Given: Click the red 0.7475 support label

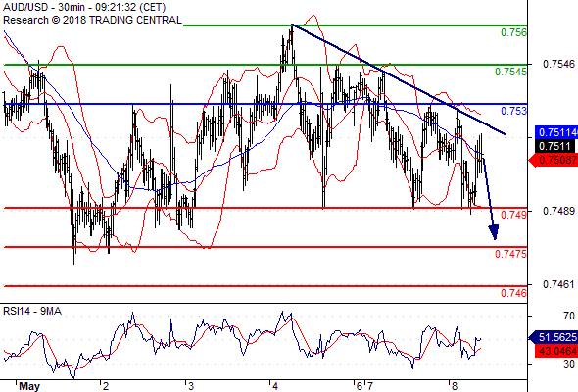Looking at the screenshot, I should pyautogui.click(x=510, y=254).
